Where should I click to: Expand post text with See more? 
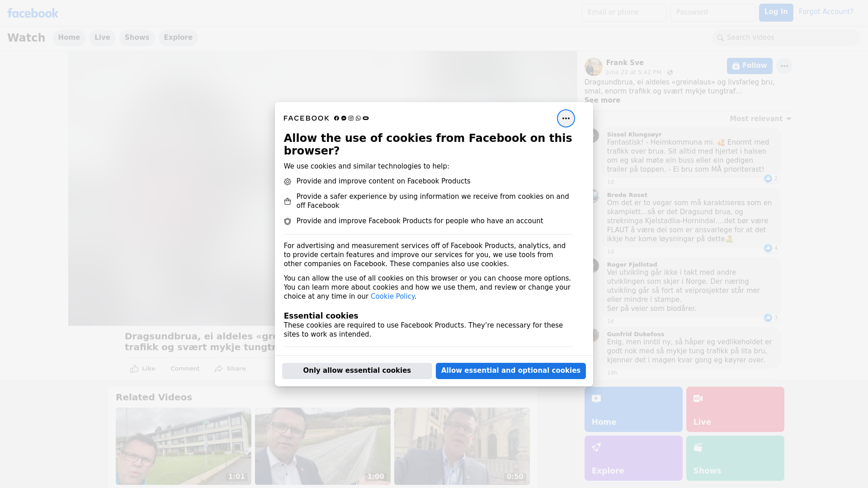[x=602, y=100]
